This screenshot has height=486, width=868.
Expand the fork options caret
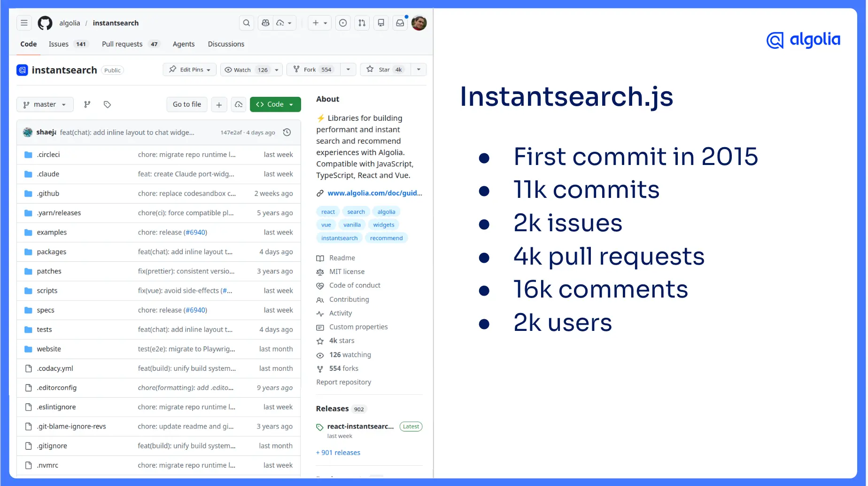coord(348,70)
